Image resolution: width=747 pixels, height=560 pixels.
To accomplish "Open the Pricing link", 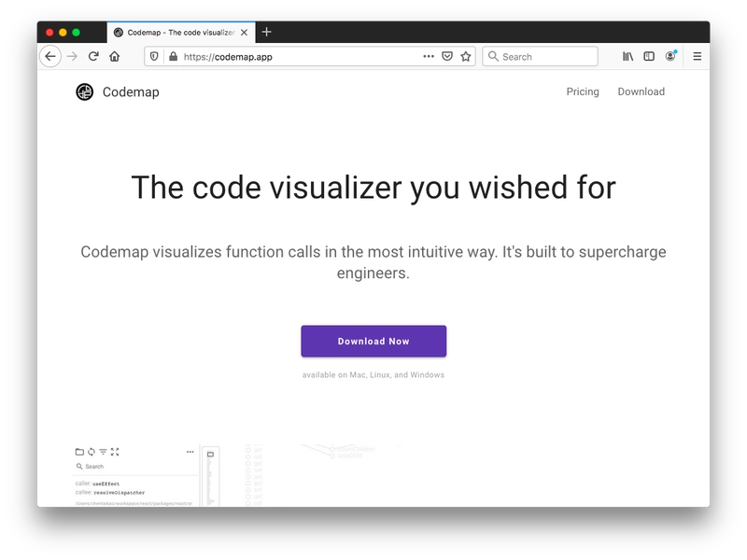I will tap(582, 91).
